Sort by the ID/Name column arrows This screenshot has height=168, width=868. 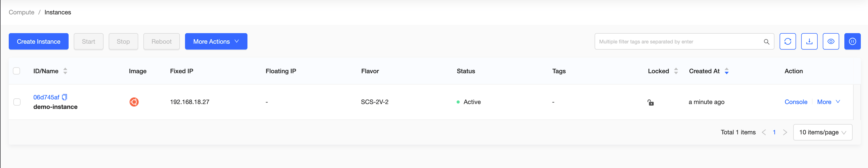pos(65,71)
